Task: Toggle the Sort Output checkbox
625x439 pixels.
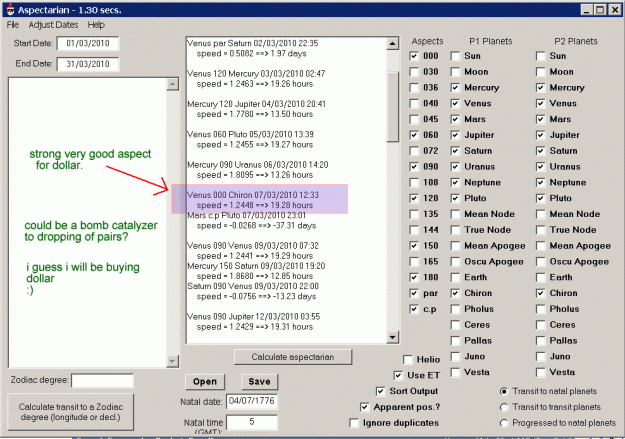Action: click(381, 392)
